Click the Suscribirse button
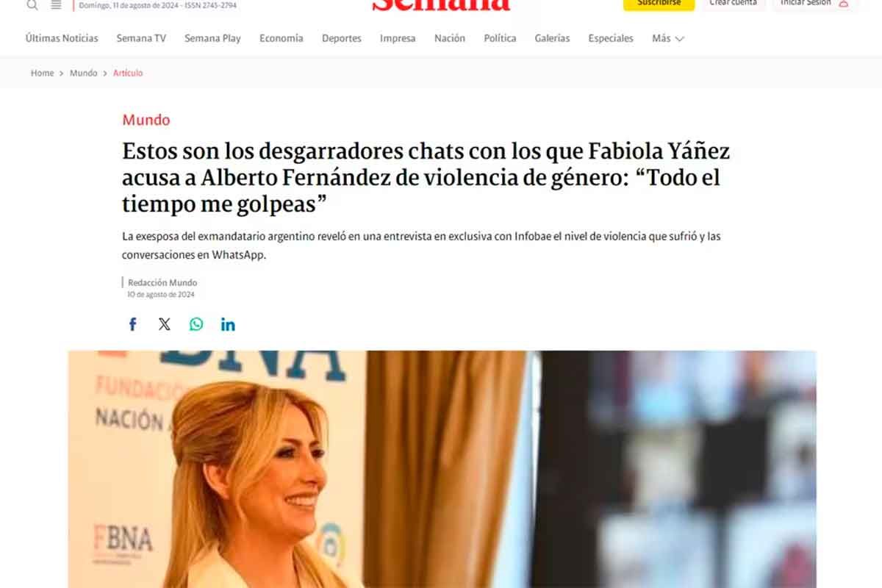Screen dimensions: 882x588 pyautogui.click(x=659, y=4)
